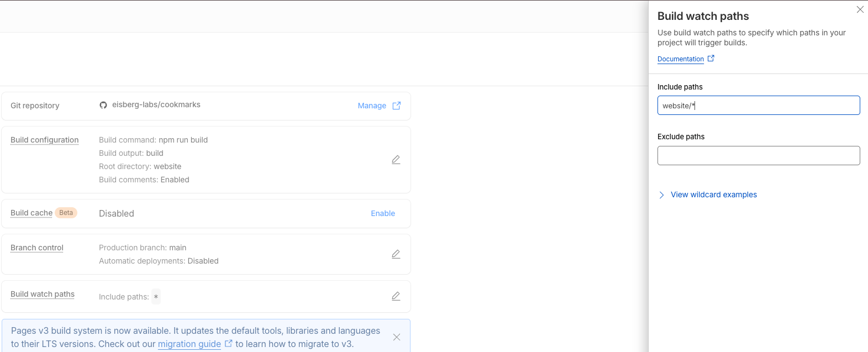Click 'Build comments: Enabled' text
This screenshot has width=868, height=352.
click(x=144, y=180)
